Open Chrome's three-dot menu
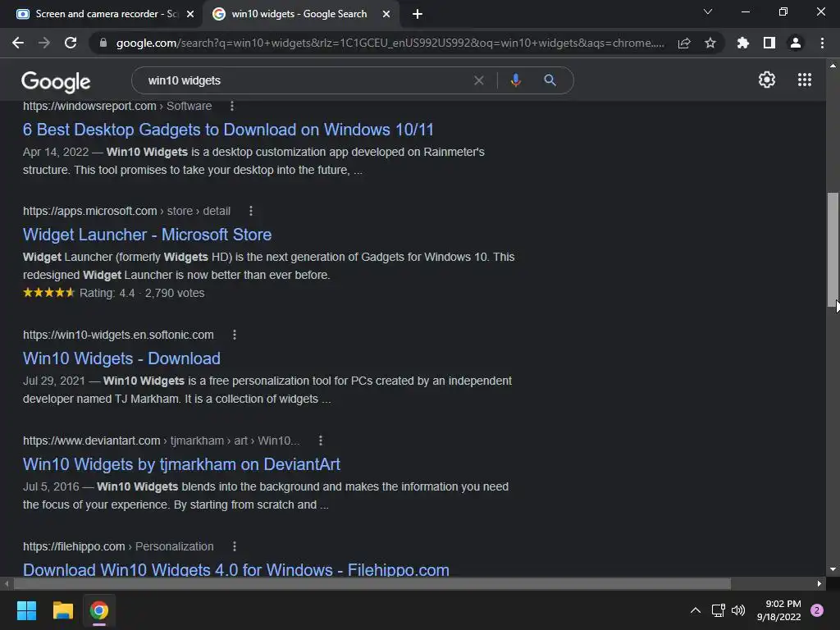Image resolution: width=840 pixels, height=630 pixels. (822, 43)
